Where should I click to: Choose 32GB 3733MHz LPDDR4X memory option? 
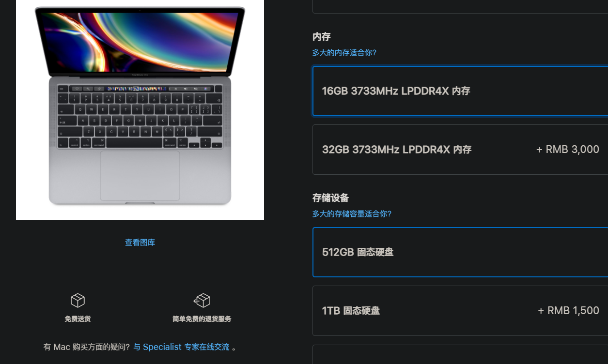click(x=460, y=150)
